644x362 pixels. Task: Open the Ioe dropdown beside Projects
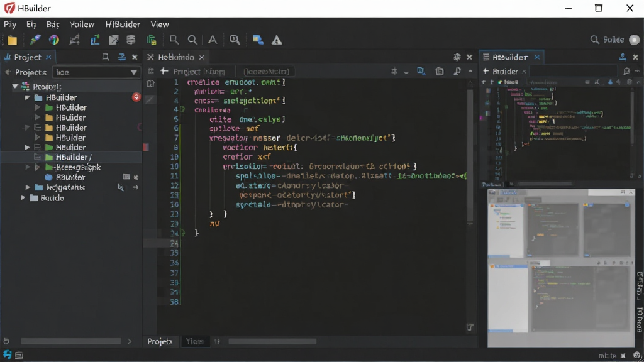tap(96, 72)
